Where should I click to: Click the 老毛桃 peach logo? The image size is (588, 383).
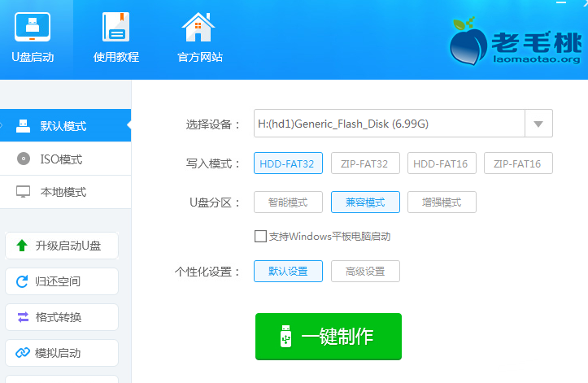pos(469,42)
